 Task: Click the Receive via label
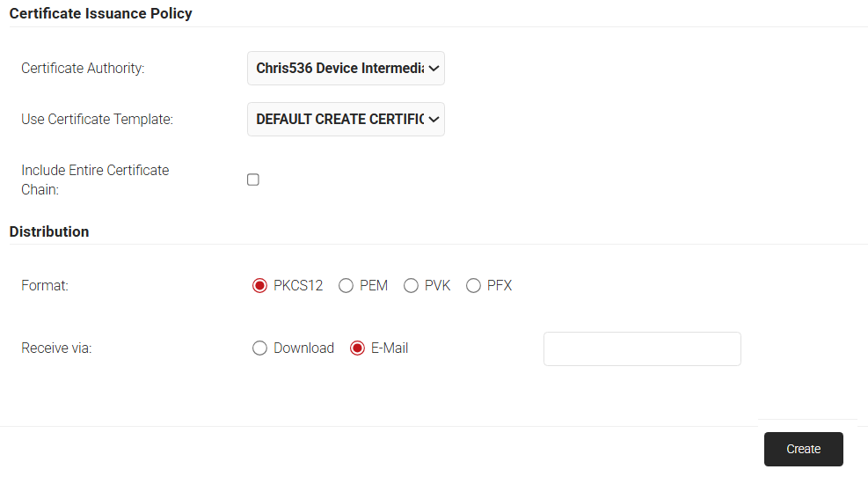pyautogui.click(x=56, y=348)
